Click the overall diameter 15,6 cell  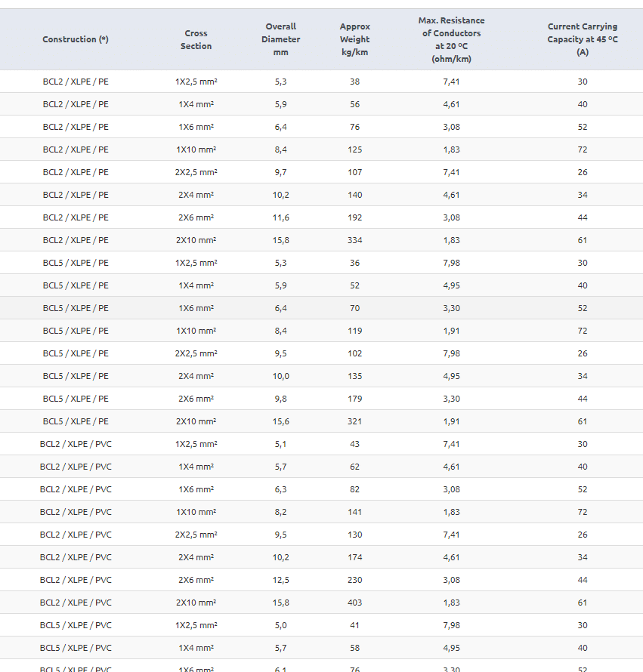tap(280, 421)
